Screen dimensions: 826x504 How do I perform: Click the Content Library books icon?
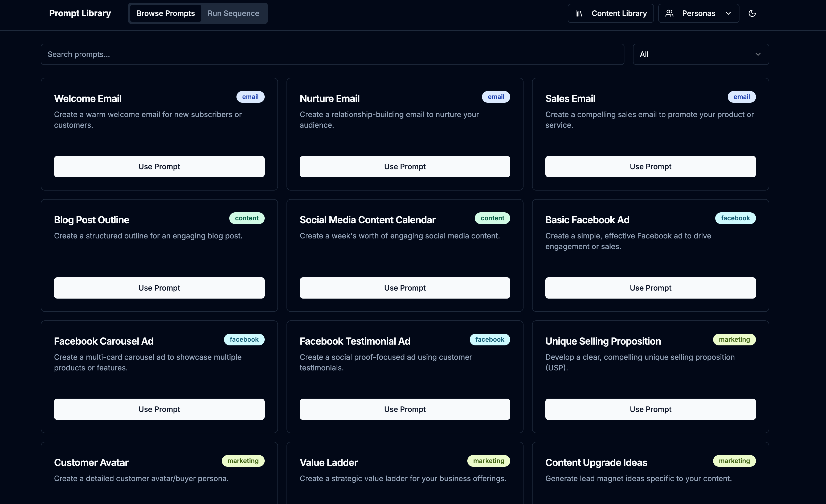click(x=579, y=13)
